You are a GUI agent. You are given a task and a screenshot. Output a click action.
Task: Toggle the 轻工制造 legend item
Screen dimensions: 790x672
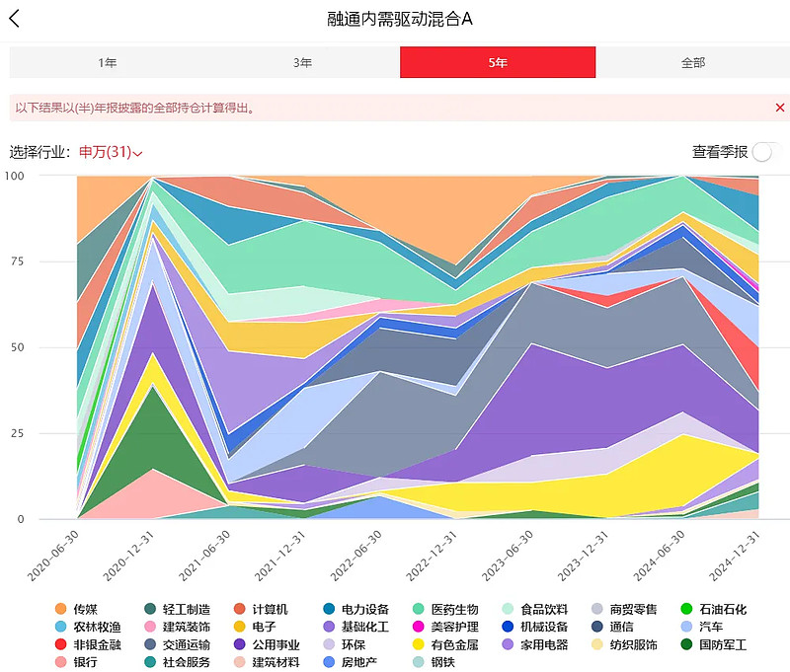pyautogui.click(x=177, y=609)
